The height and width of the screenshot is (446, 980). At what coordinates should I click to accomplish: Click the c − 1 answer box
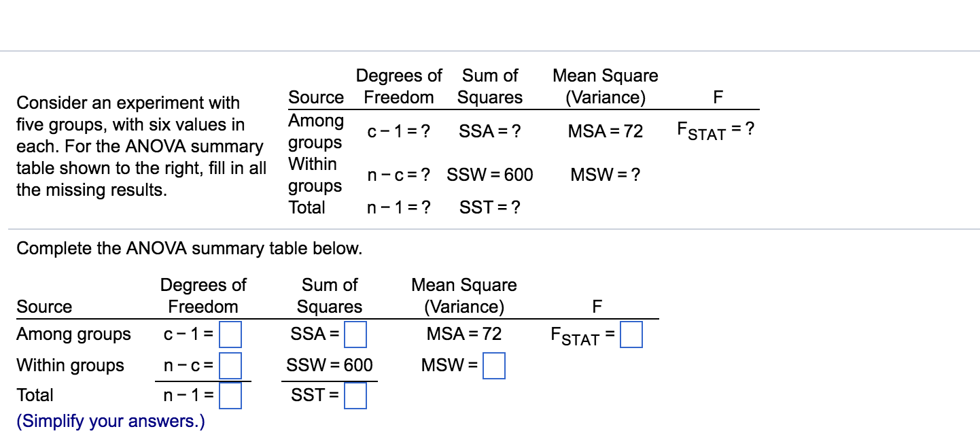pyautogui.click(x=232, y=334)
